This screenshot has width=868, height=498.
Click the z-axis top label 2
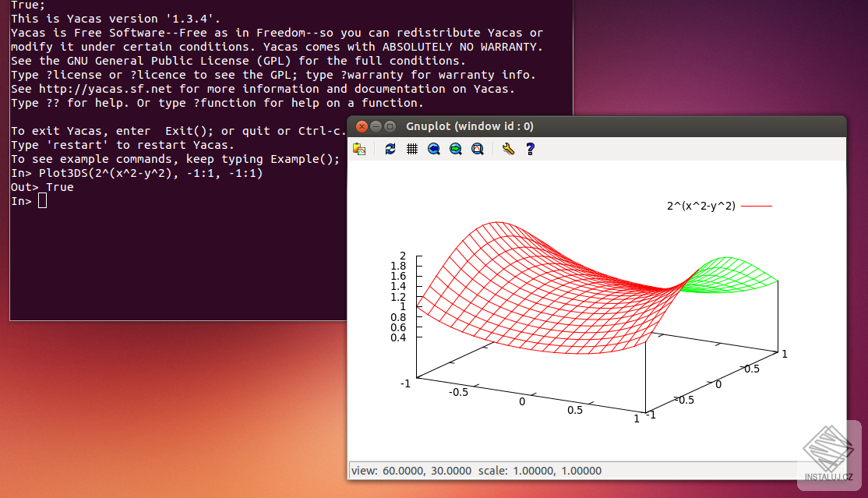pos(403,256)
